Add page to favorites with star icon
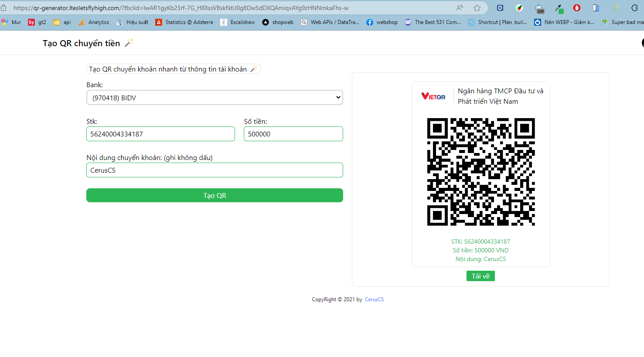 click(477, 8)
